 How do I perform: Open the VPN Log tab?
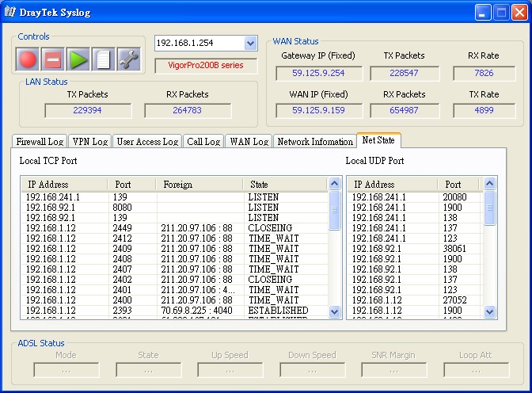[x=89, y=142]
